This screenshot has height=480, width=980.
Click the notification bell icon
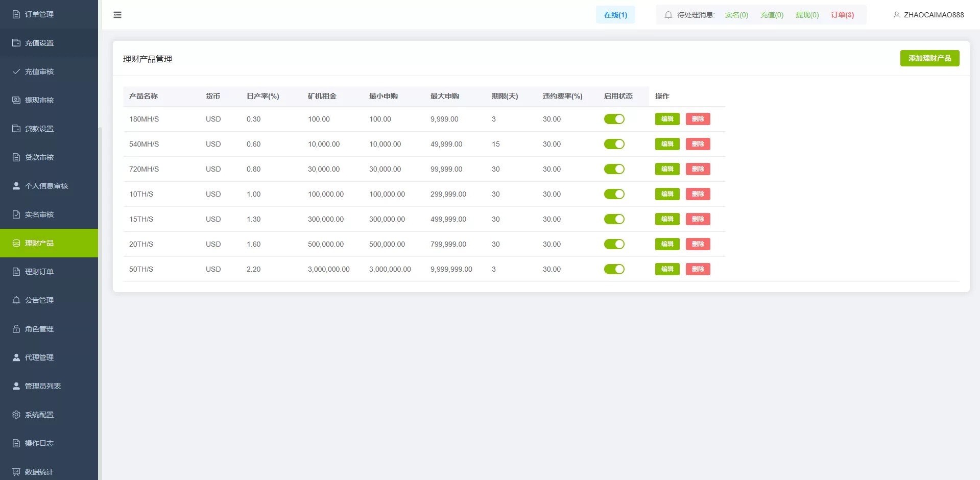(x=668, y=15)
